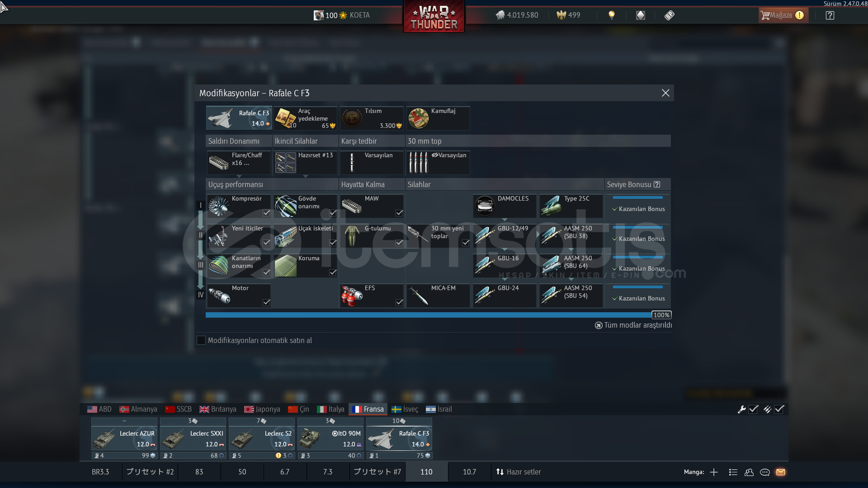Open the mail envelope icon
The width and height of the screenshot is (868, 488).
pyautogui.click(x=781, y=472)
